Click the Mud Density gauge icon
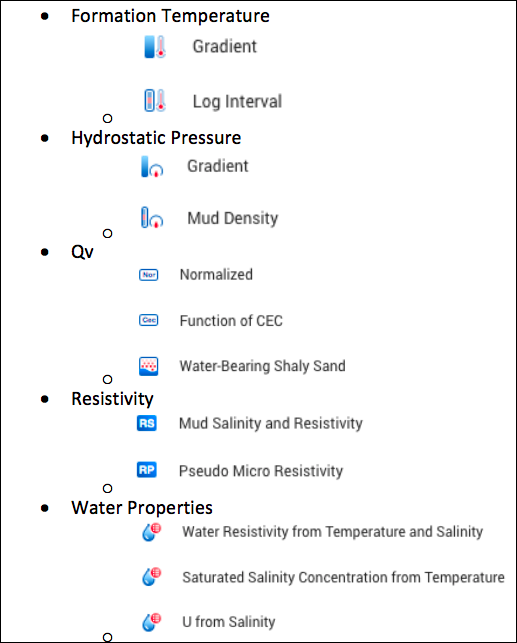The height and width of the screenshot is (643, 517). pos(152,217)
